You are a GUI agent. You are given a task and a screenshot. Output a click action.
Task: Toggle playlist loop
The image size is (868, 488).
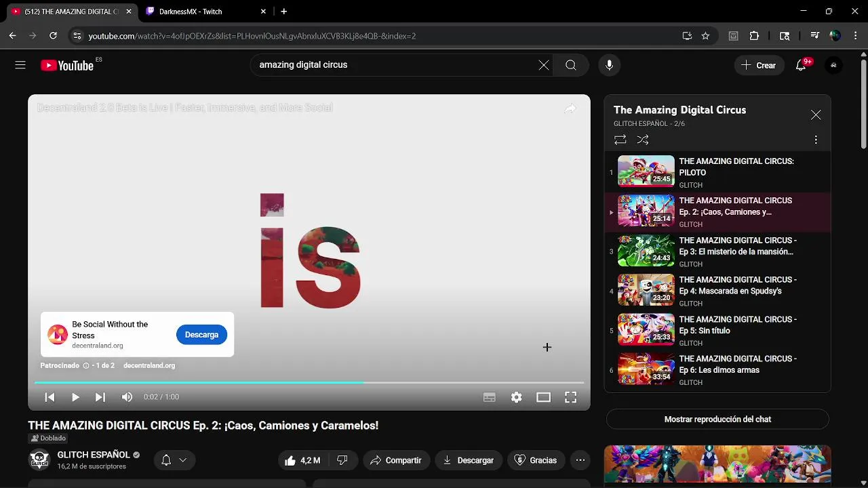[620, 140]
